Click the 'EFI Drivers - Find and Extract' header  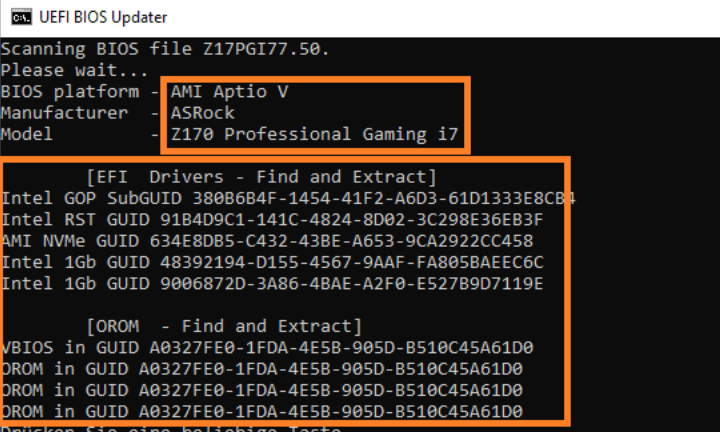262,177
